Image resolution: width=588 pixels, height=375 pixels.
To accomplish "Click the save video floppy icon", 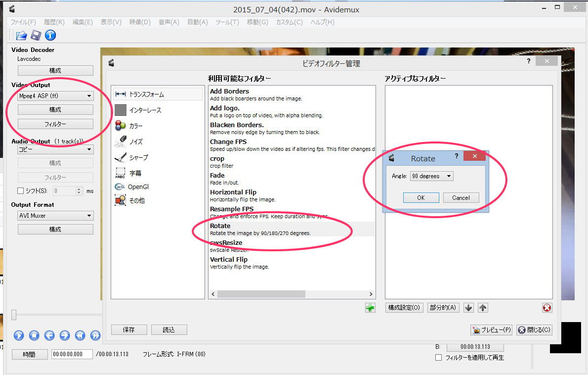I will pyautogui.click(x=36, y=35).
